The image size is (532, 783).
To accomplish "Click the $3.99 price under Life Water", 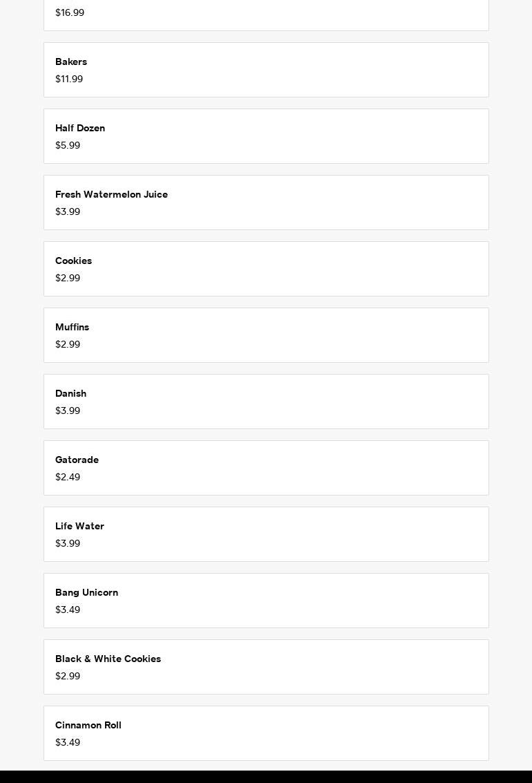I will click(x=68, y=544).
